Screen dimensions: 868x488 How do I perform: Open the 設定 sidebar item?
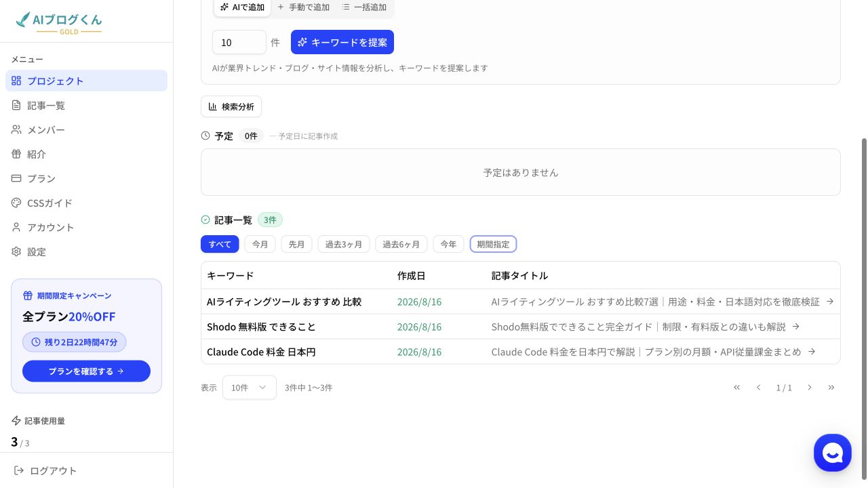[x=86, y=251]
